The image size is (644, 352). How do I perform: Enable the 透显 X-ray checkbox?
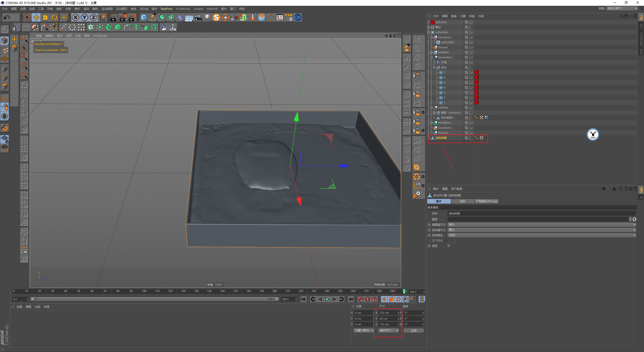(x=449, y=246)
